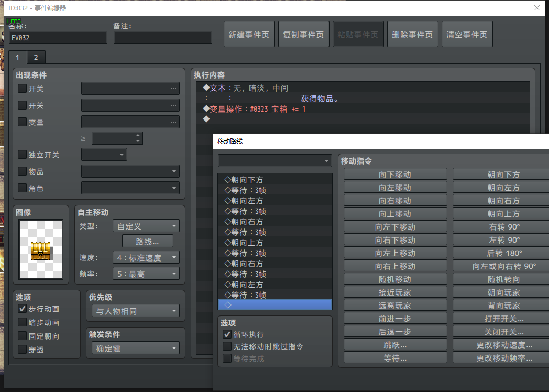
Task: Select the ◆文本：无，暗淡，中间 command line
Action: (363, 88)
